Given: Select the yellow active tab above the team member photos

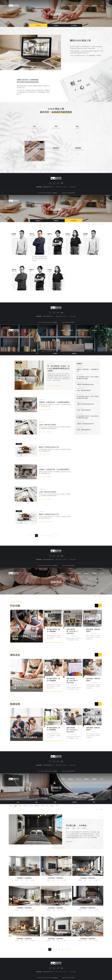Looking at the screenshot, I should (74, 220).
